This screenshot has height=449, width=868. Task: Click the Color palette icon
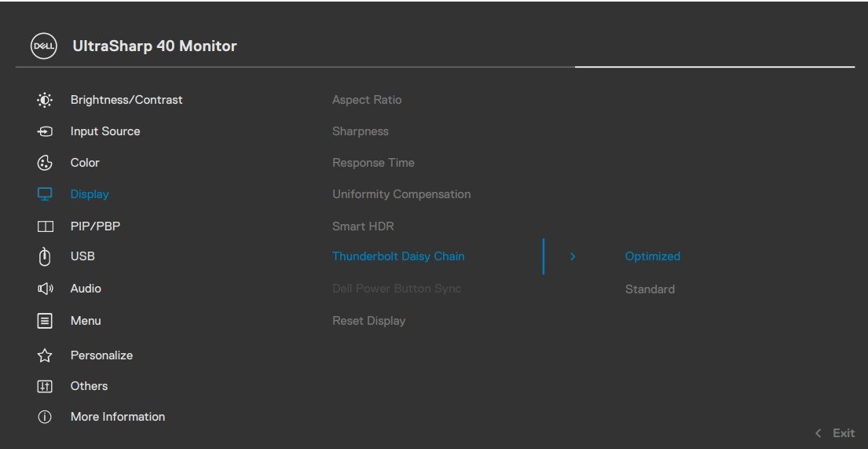pos(45,163)
